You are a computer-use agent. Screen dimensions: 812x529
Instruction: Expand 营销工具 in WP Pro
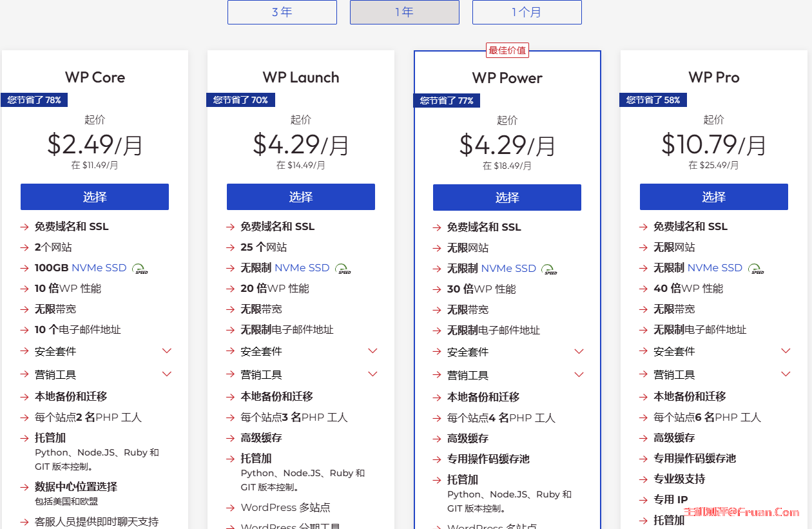[x=786, y=374]
